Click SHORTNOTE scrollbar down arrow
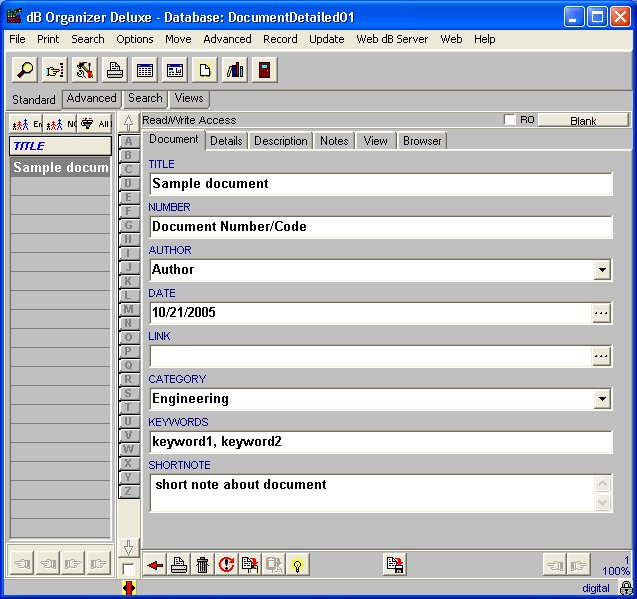 [602, 502]
